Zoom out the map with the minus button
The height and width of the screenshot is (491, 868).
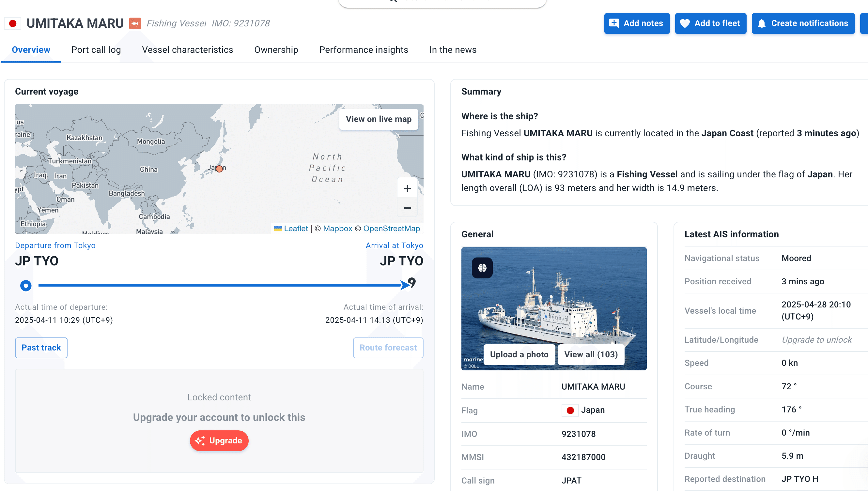[x=407, y=208]
